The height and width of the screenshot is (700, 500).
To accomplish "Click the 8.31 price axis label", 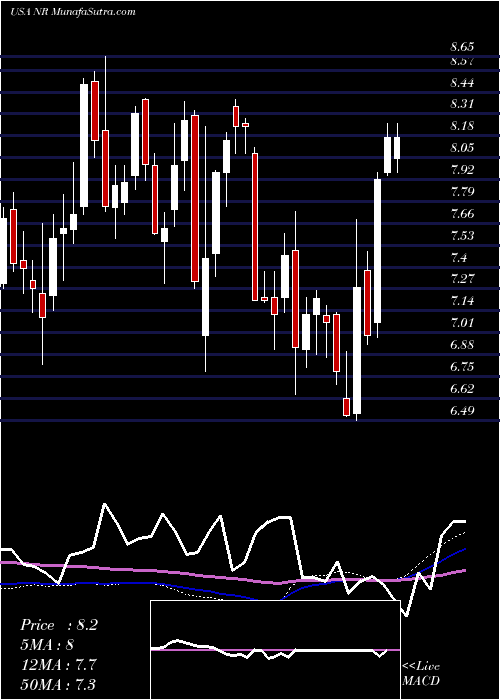I will pyautogui.click(x=462, y=104).
